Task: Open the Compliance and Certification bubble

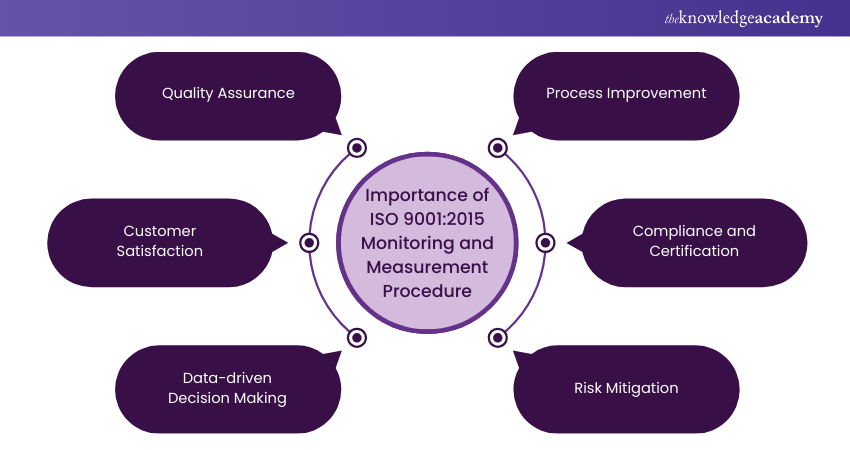Action: coord(694,241)
